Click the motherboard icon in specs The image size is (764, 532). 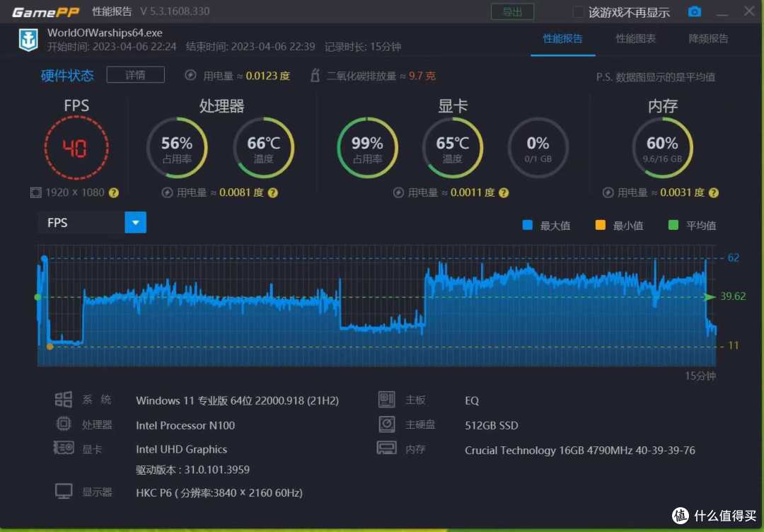click(386, 400)
